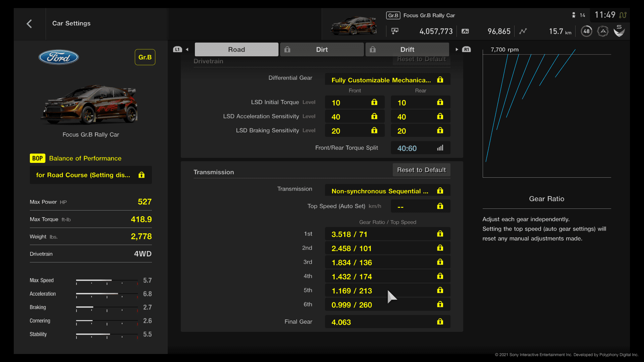Click the L1 shoulder button icon
The height and width of the screenshot is (362, 644).
tap(177, 50)
